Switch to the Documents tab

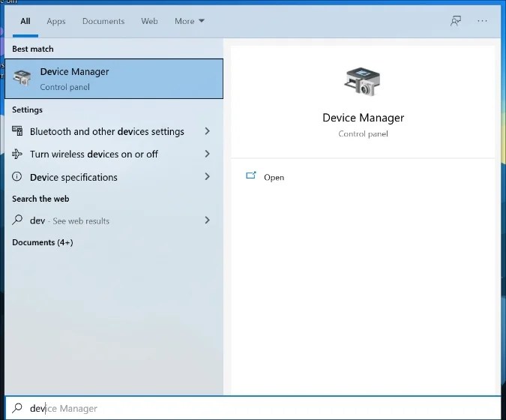click(x=103, y=21)
